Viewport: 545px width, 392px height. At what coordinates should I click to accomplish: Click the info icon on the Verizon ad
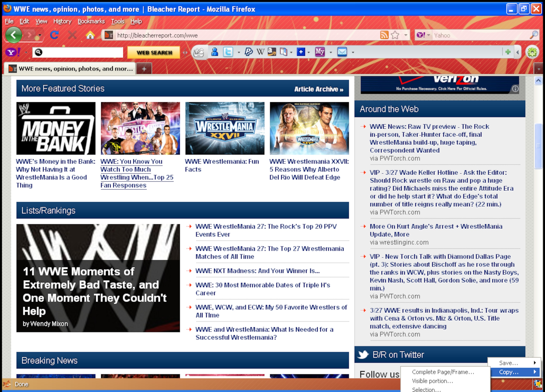click(x=515, y=89)
